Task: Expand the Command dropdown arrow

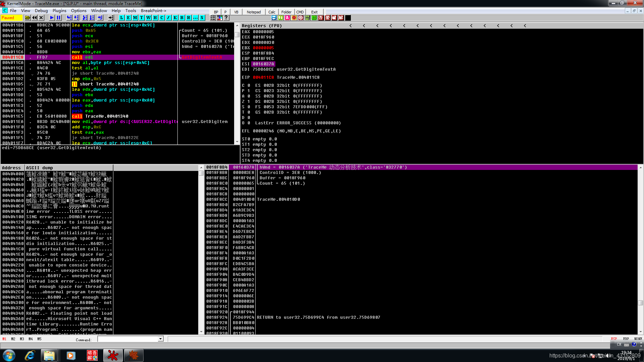Action: pyautogui.click(x=160, y=339)
